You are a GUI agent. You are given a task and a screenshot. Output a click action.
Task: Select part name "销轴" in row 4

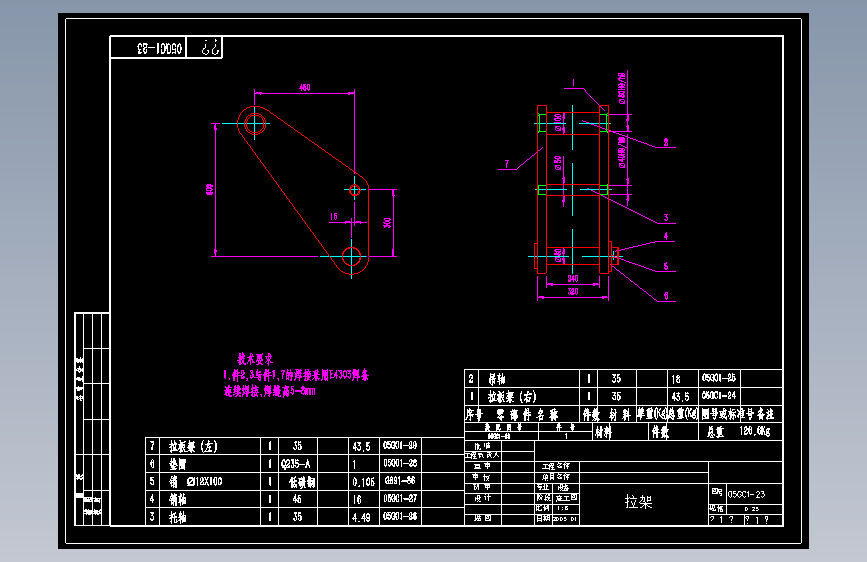(x=177, y=499)
